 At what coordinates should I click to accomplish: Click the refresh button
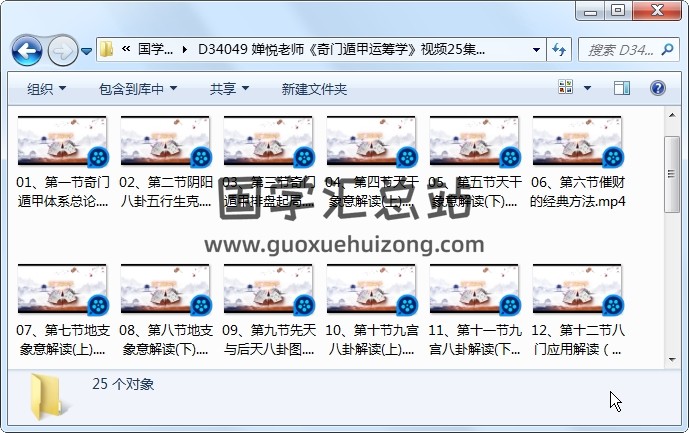pyautogui.click(x=558, y=50)
